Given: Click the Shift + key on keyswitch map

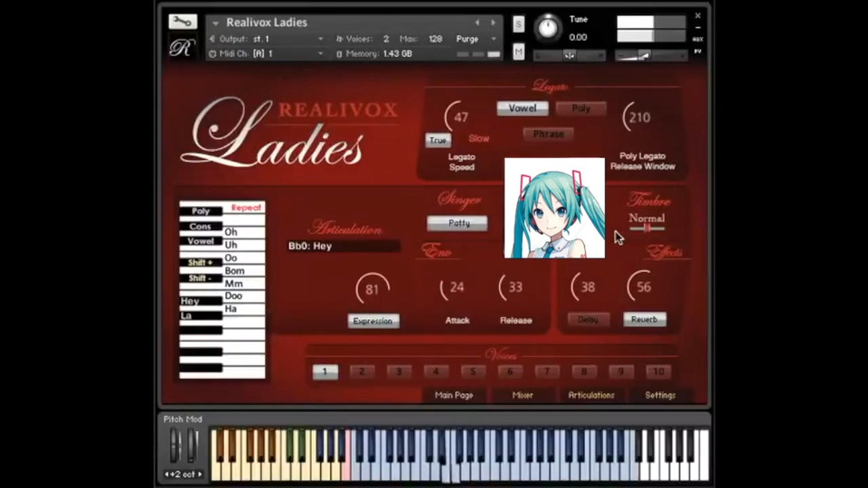Looking at the screenshot, I should 201,262.
